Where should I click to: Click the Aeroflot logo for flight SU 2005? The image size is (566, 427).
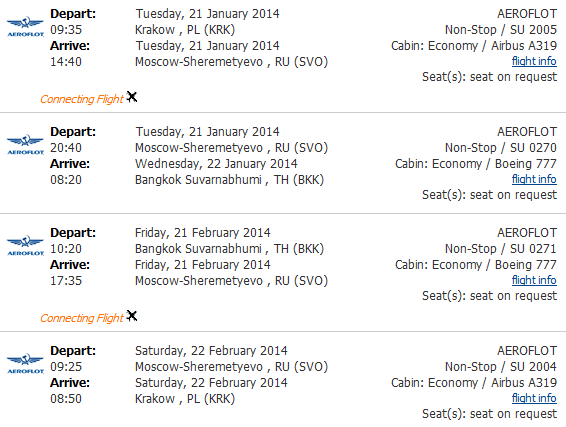(25, 26)
